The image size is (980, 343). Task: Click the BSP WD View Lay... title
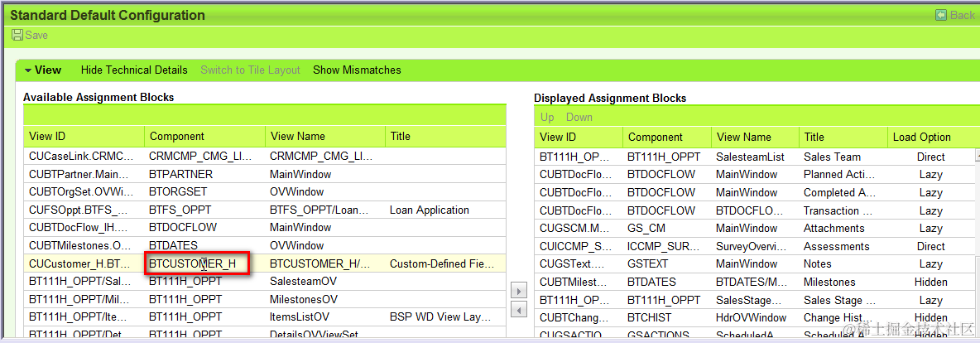tap(445, 316)
